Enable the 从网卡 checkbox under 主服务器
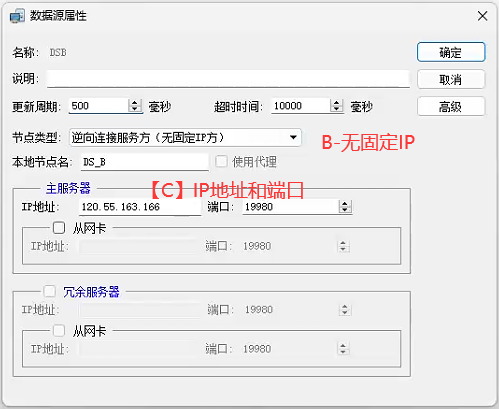499x409 pixels. [x=59, y=228]
